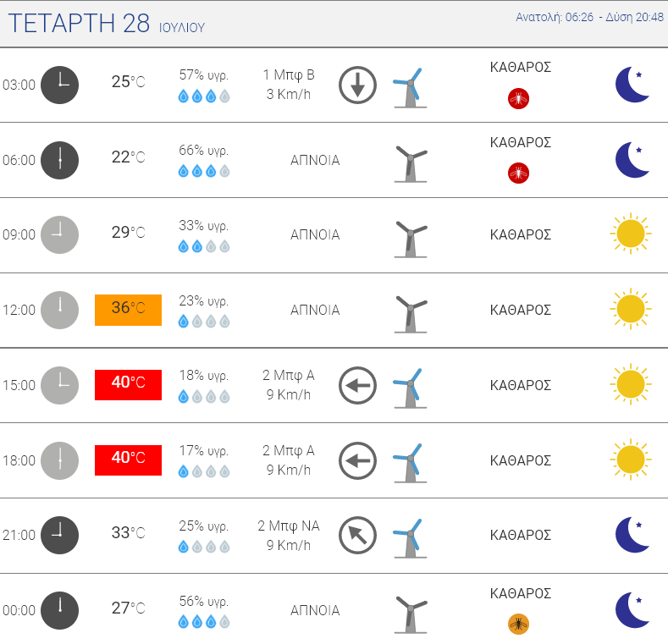Viewport: 668px width, 644px height.
Task: Click the orange 36°C temperature box
Action: [128, 309]
